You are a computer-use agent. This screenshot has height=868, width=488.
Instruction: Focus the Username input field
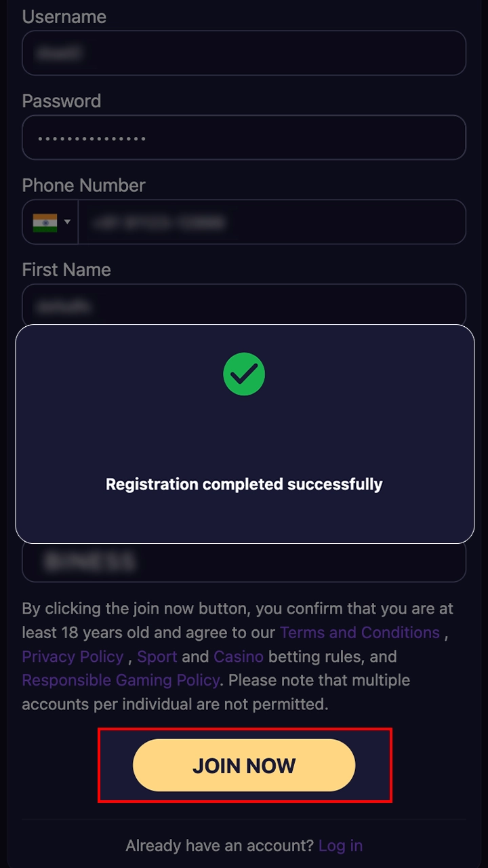pyautogui.click(x=244, y=53)
